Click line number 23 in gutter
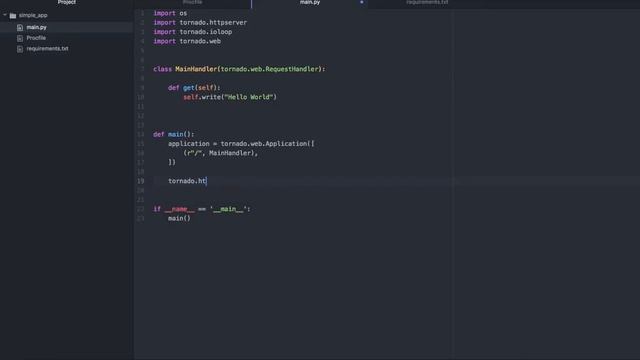The image size is (640, 360). click(140, 218)
